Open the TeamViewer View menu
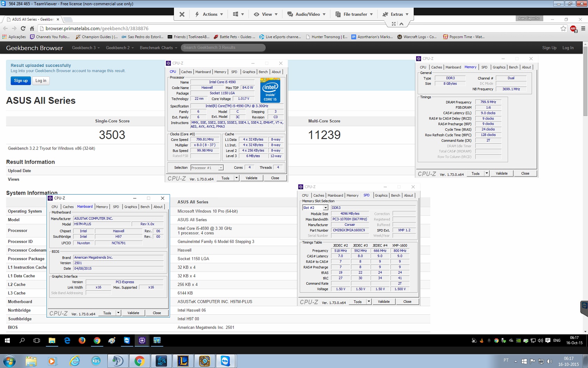Screen dimensions: 588x368 click(x=266, y=14)
